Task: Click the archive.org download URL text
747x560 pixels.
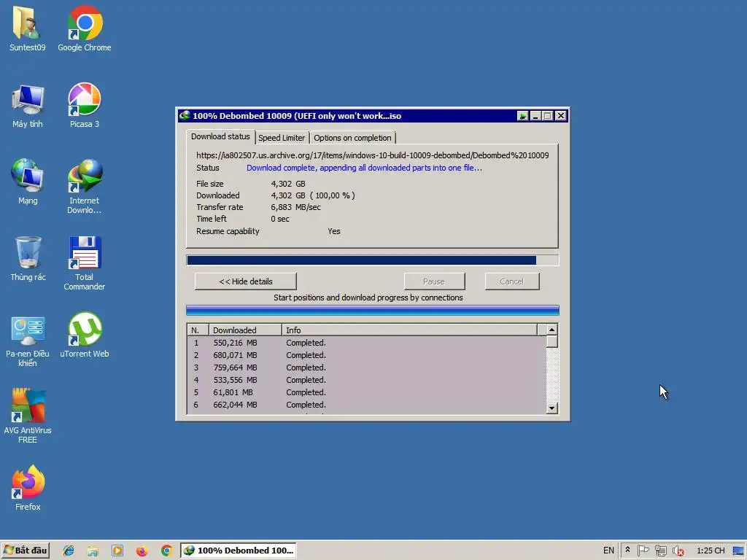Action: (373, 155)
